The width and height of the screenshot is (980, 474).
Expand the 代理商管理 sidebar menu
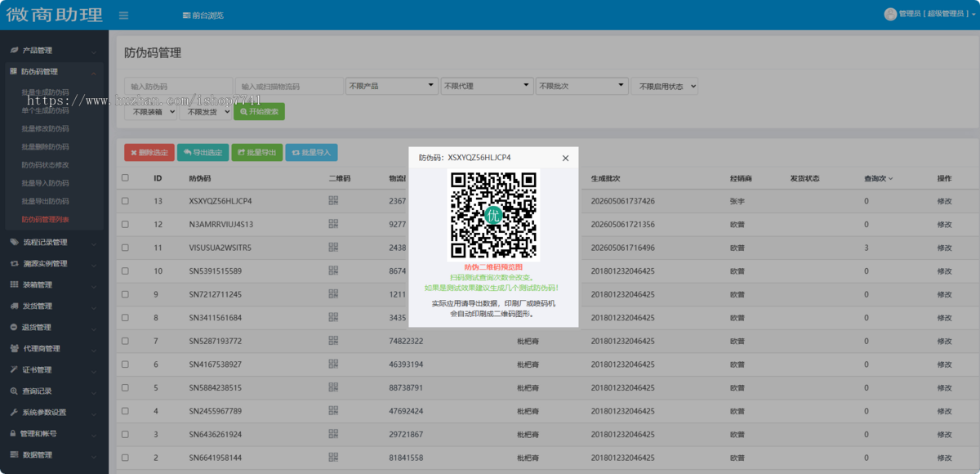(54, 348)
